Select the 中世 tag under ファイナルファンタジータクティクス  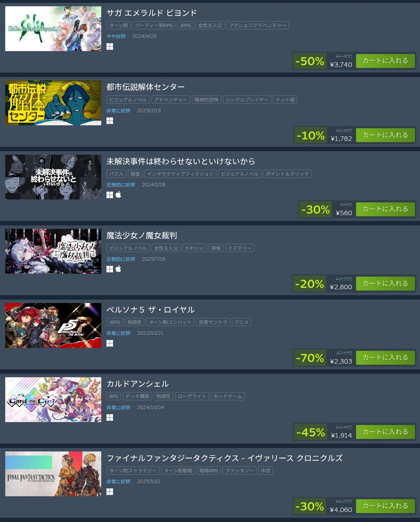click(266, 471)
